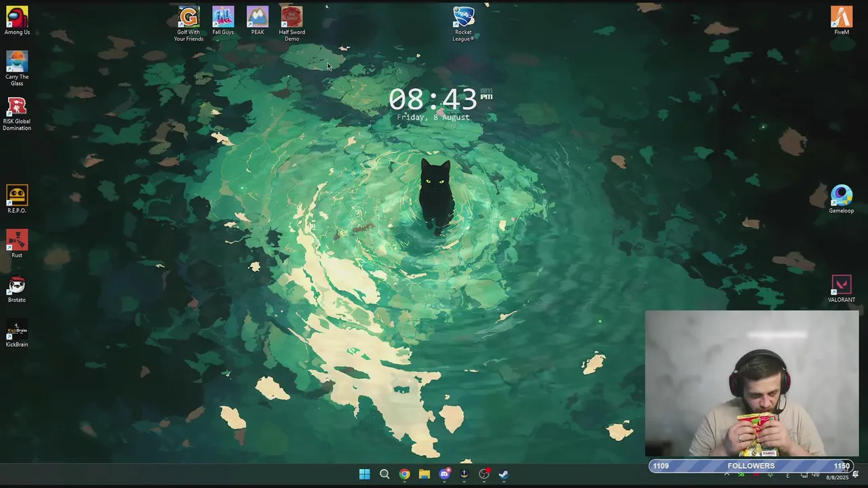Click the Friday, 8 August date text

tap(433, 117)
